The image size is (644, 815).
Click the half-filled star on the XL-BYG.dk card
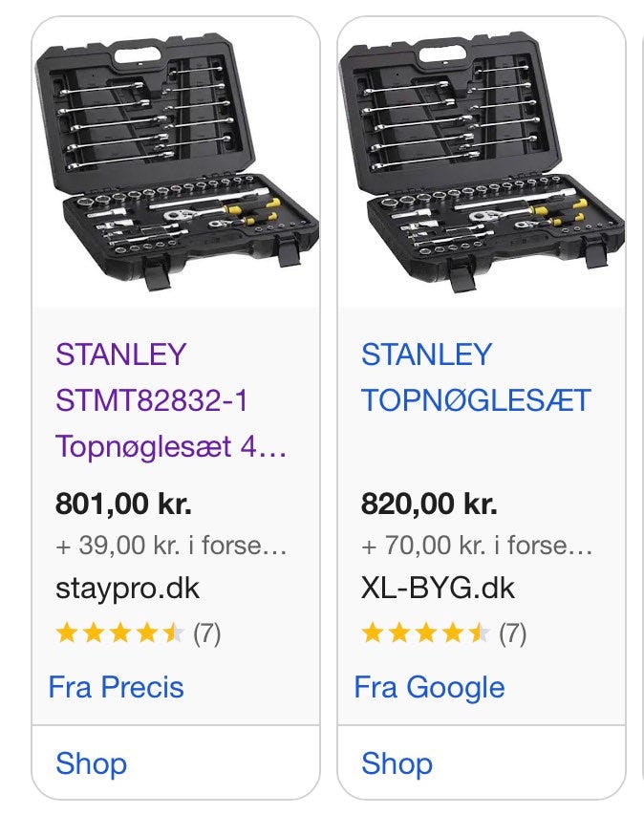[479, 633]
